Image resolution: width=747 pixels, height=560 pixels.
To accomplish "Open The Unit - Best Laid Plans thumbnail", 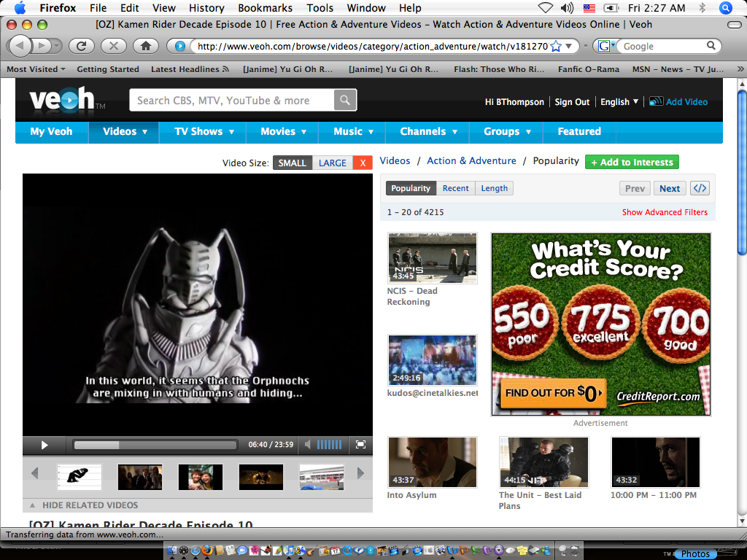I will point(543,462).
